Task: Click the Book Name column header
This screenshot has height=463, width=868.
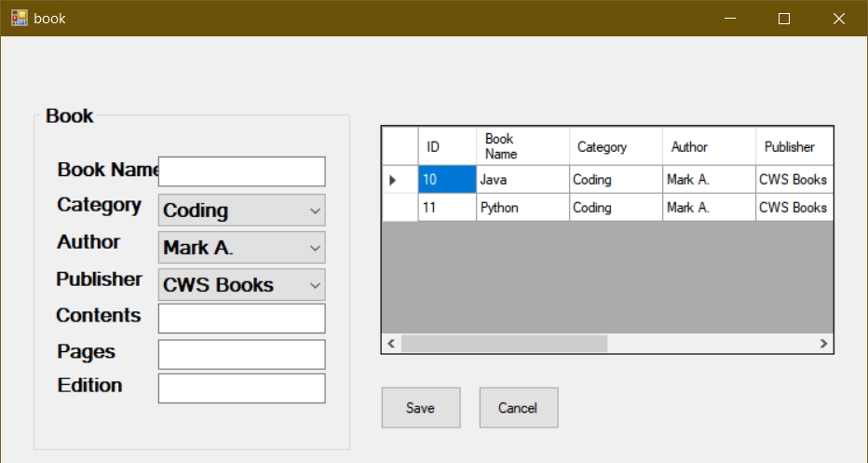Action: tap(522, 146)
